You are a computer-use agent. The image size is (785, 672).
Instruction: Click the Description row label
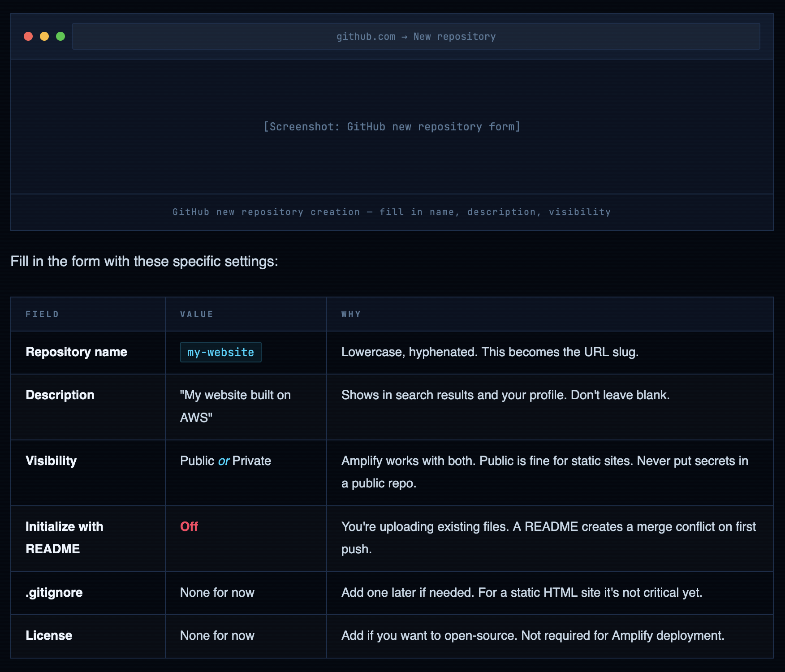tap(60, 395)
